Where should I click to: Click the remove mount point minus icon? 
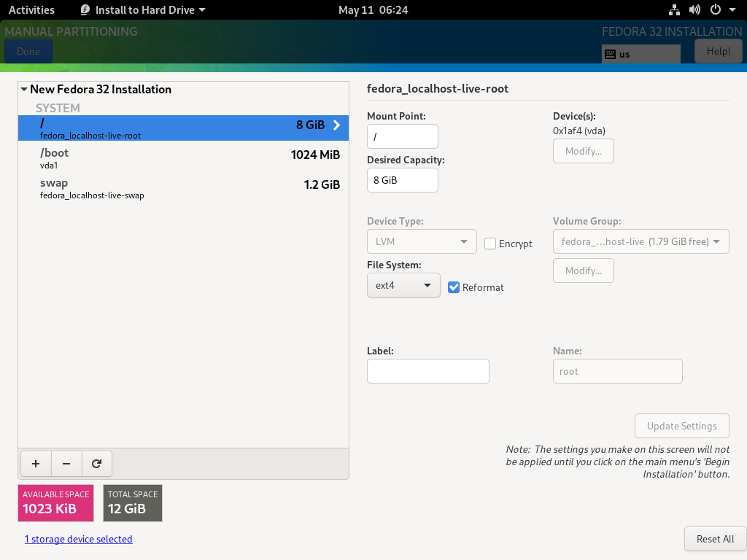(66, 464)
